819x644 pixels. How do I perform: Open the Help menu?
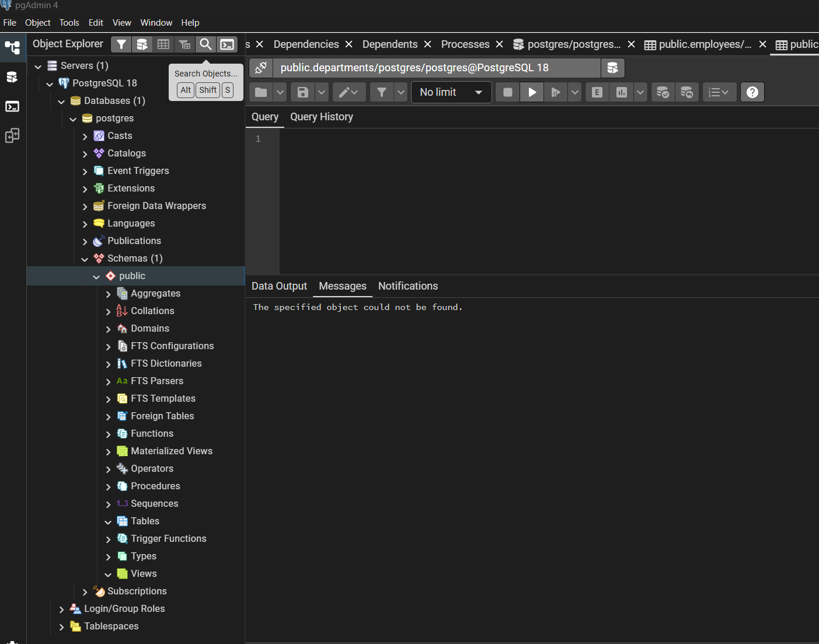click(x=190, y=23)
